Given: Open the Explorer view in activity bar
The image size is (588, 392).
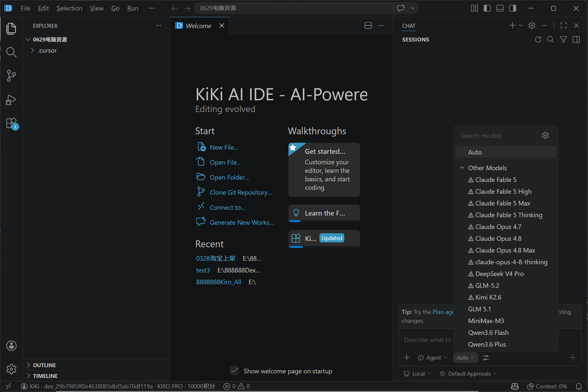Looking at the screenshot, I should (11, 28).
